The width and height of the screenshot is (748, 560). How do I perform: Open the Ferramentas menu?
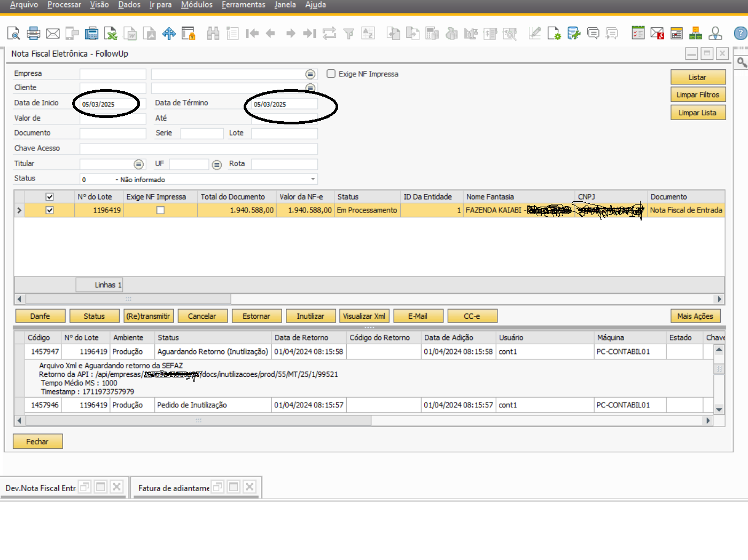point(243,5)
